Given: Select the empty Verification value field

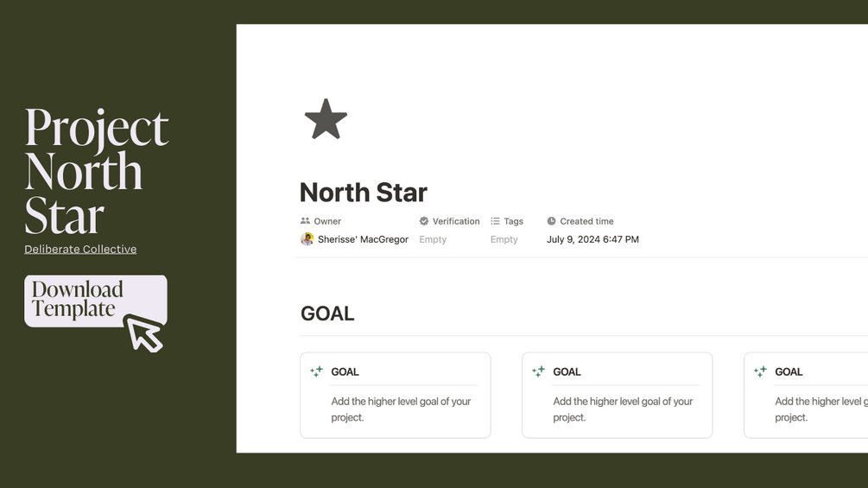Looking at the screenshot, I should [x=433, y=239].
